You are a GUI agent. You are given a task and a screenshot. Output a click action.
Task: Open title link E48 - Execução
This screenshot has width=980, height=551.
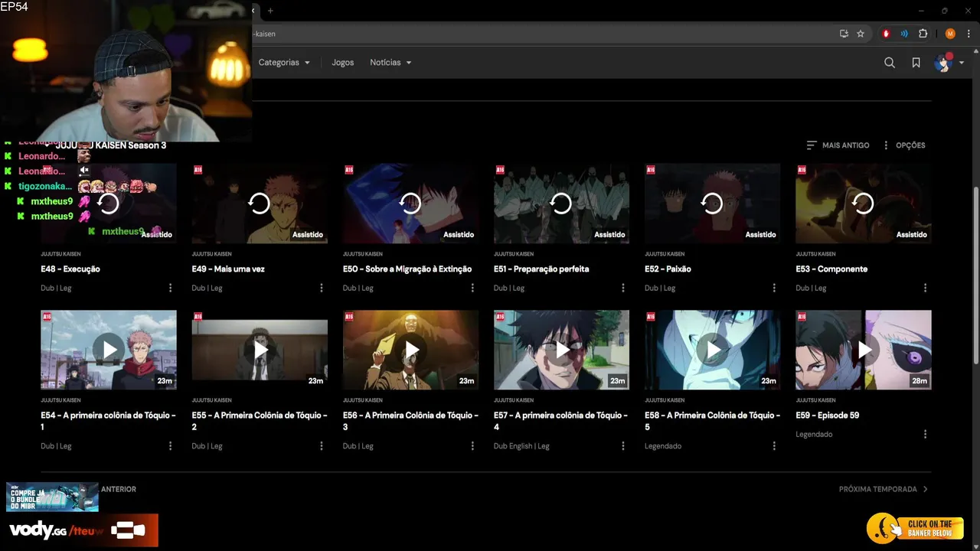point(70,269)
